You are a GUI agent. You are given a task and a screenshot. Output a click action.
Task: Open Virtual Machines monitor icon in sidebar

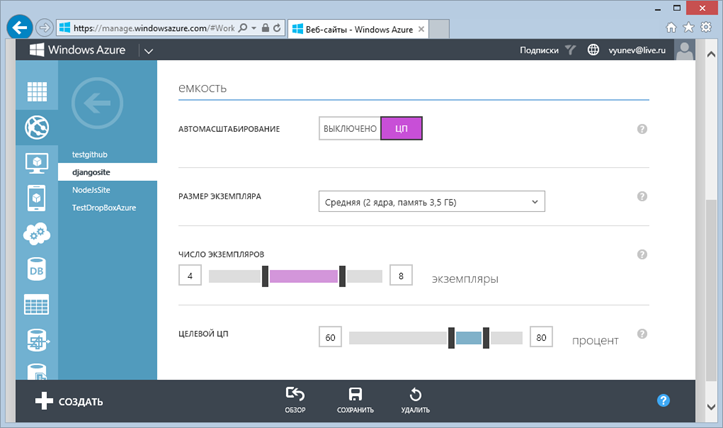coord(37,163)
